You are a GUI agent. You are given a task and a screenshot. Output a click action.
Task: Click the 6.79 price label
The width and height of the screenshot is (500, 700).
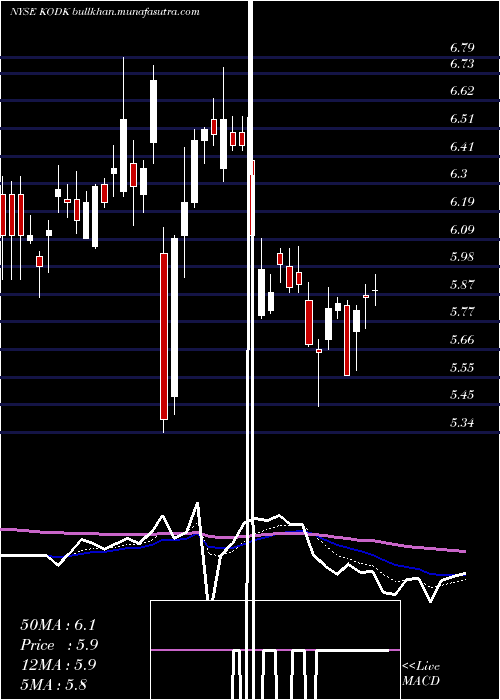tap(462, 48)
